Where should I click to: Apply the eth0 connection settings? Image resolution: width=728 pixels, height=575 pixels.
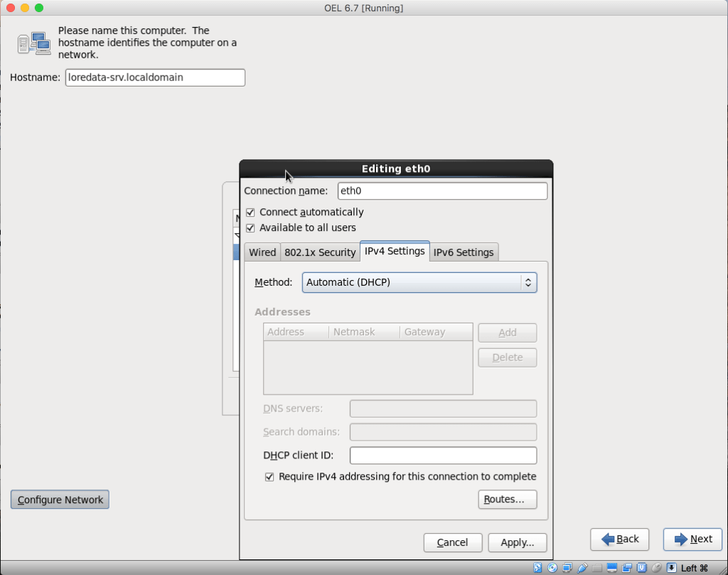coord(518,542)
